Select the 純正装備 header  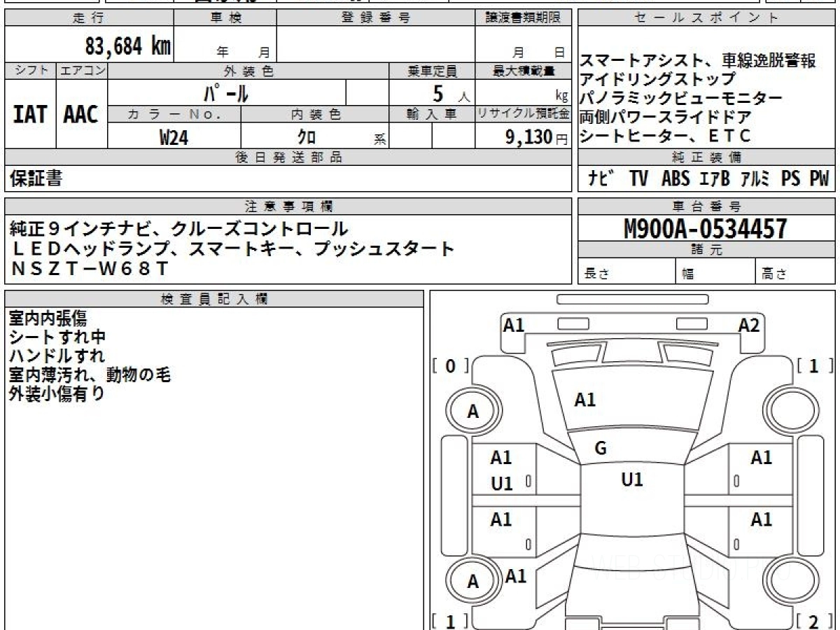coord(706,157)
